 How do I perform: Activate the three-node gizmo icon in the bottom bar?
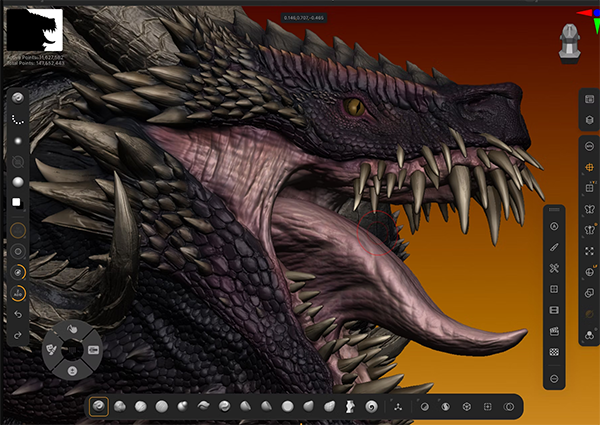click(398, 407)
